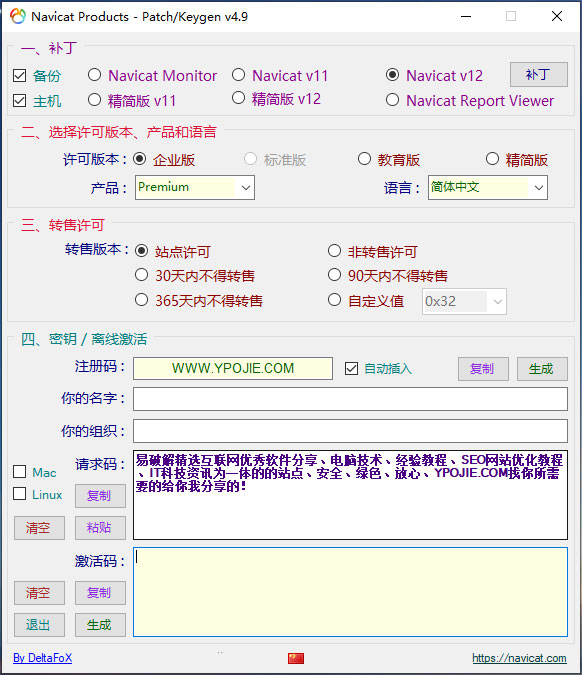Select the Navicat v12 radio option
Image resolution: width=582 pixels, height=675 pixels.
pos(392,75)
